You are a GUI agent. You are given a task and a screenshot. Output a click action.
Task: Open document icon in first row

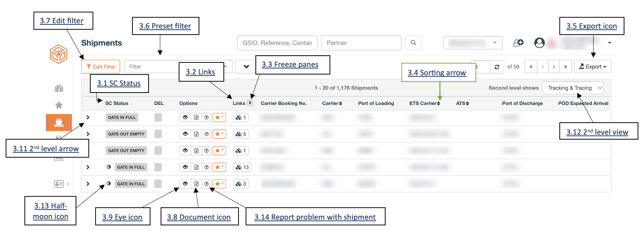196,117
